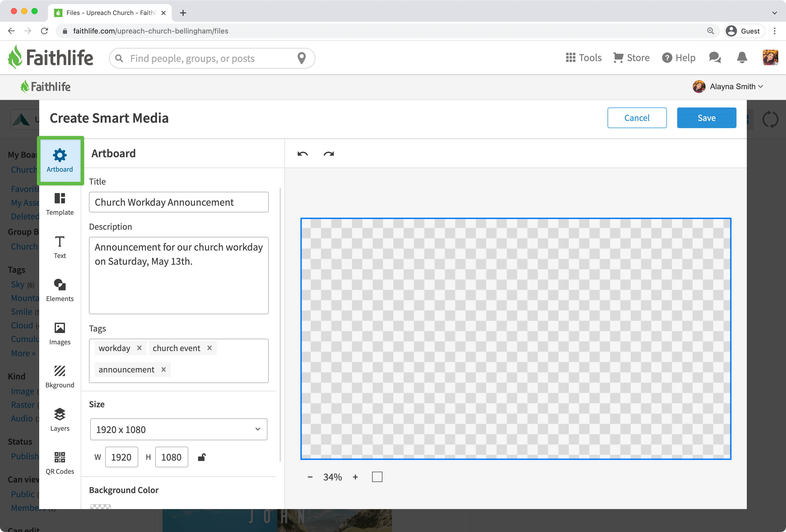Close the Files - Upreach Church tab
Image resolution: width=786 pixels, height=532 pixels.
163,13
